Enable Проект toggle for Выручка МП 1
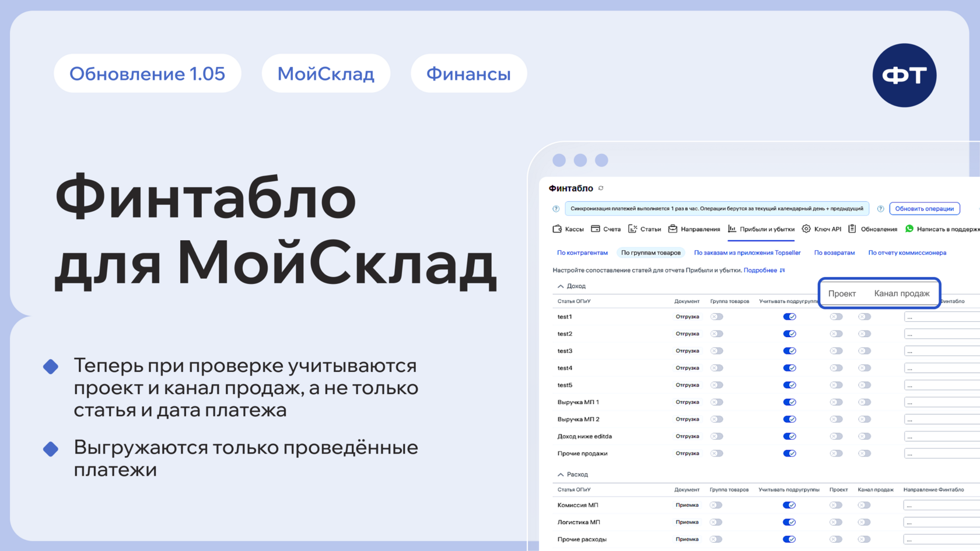Screen dimensions: 980x551 click(x=836, y=402)
